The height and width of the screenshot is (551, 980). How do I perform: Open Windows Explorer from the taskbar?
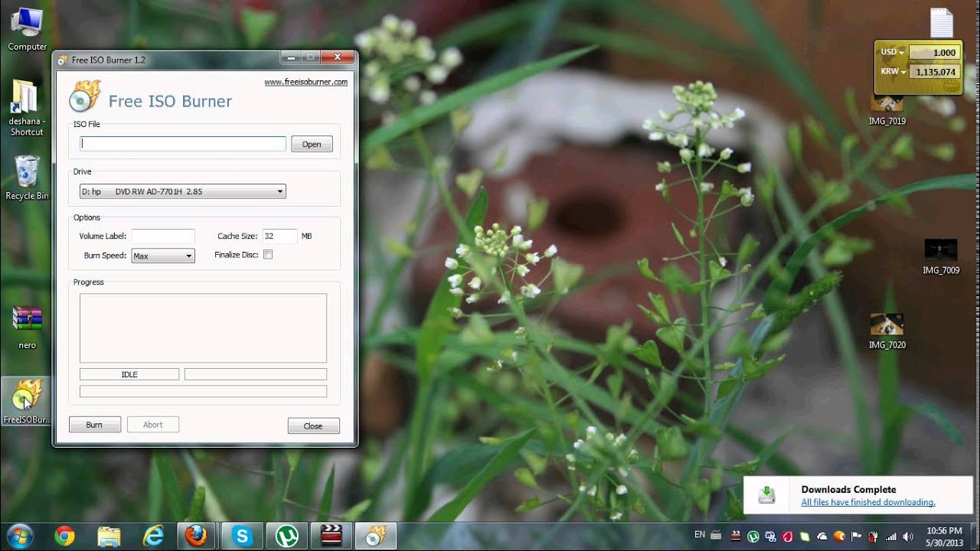pyautogui.click(x=109, y=536)
